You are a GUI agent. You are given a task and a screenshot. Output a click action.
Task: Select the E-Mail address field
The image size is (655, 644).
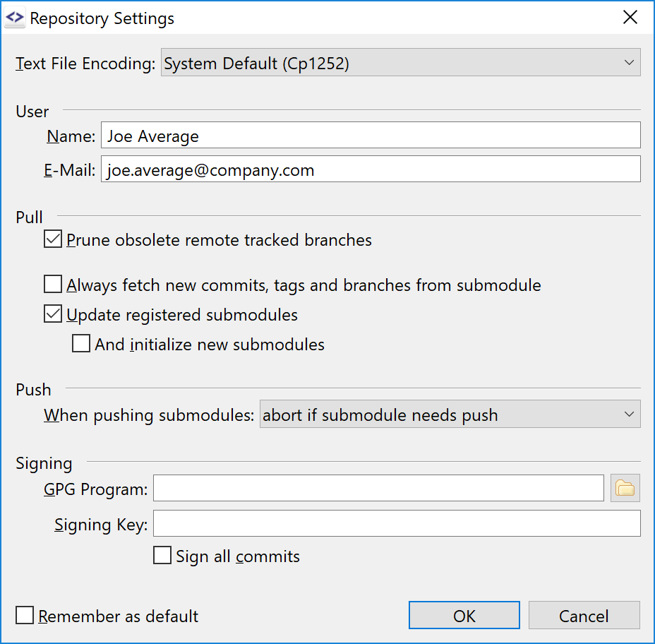pos(371,169)
